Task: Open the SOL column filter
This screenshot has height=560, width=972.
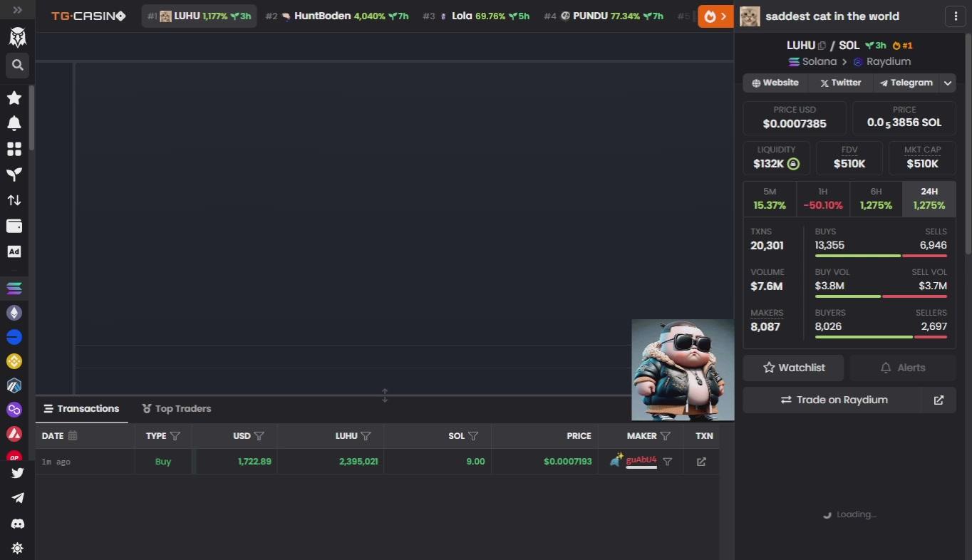Action: click(472, 436)
